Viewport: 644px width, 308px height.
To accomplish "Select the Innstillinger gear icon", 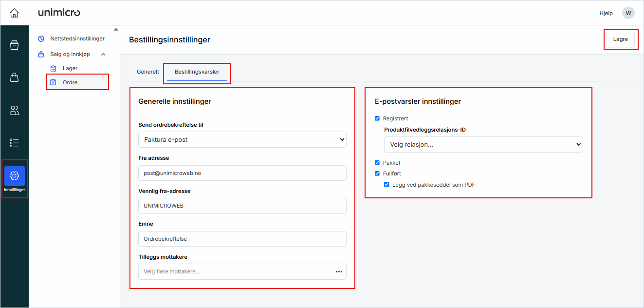I will coord(14,176).
